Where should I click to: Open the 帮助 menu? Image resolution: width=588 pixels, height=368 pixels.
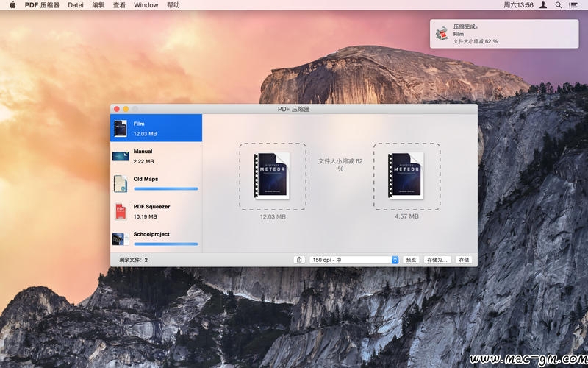click(173, 5)
